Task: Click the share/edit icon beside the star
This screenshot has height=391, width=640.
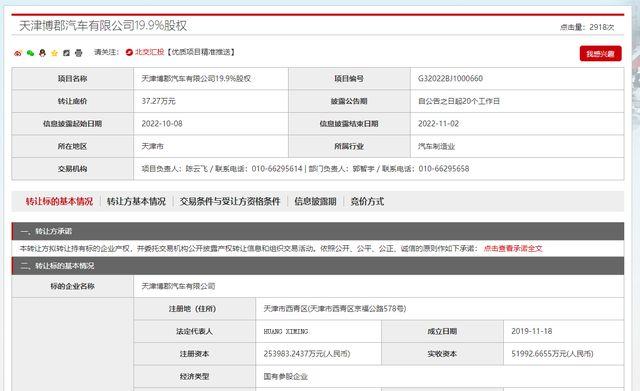Action: (x=67, y=53)
